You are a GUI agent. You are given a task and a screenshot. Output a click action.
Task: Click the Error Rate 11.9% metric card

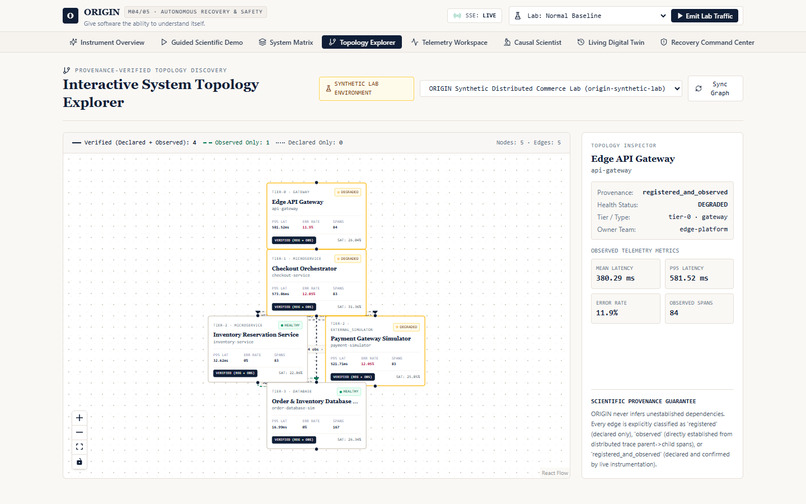click(626, 309)
